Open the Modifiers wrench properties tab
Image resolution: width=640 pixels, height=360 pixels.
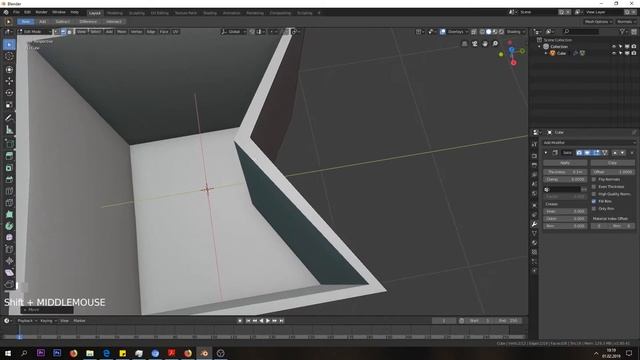tap(534, 224)
